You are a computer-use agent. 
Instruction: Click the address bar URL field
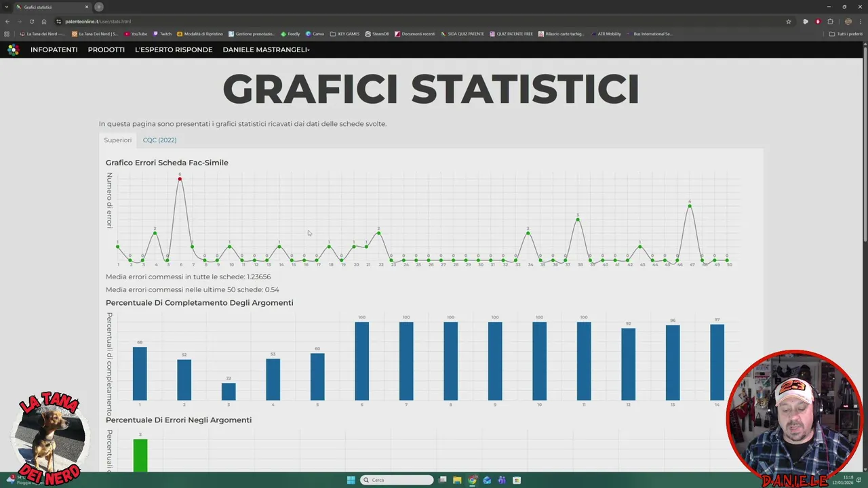point(420,22)
